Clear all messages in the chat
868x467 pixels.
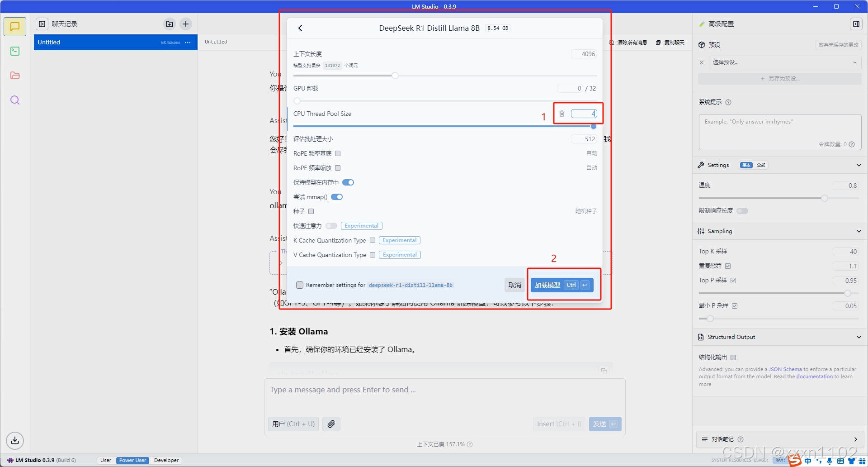click(628, 43)
